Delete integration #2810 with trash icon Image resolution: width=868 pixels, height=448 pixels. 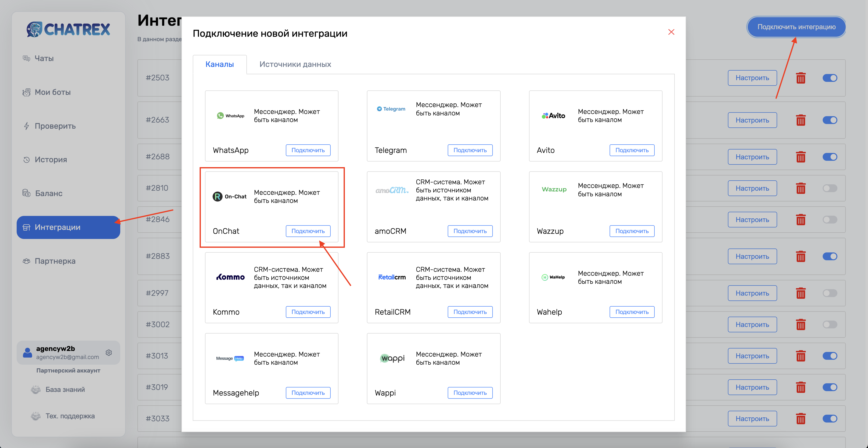801,188
